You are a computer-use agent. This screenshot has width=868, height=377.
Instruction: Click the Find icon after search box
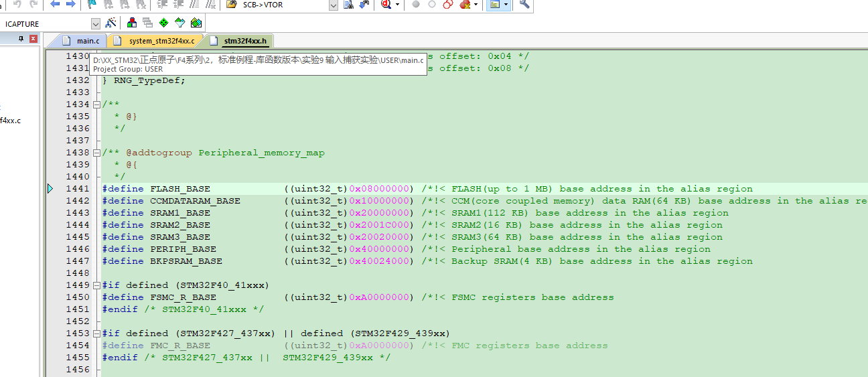click(x=348, y=4)
